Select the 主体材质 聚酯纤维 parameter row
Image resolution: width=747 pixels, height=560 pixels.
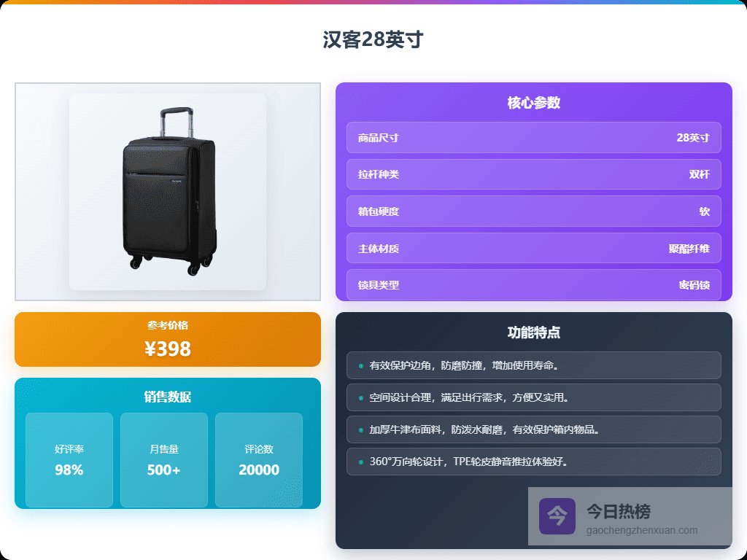click(533, 248)
